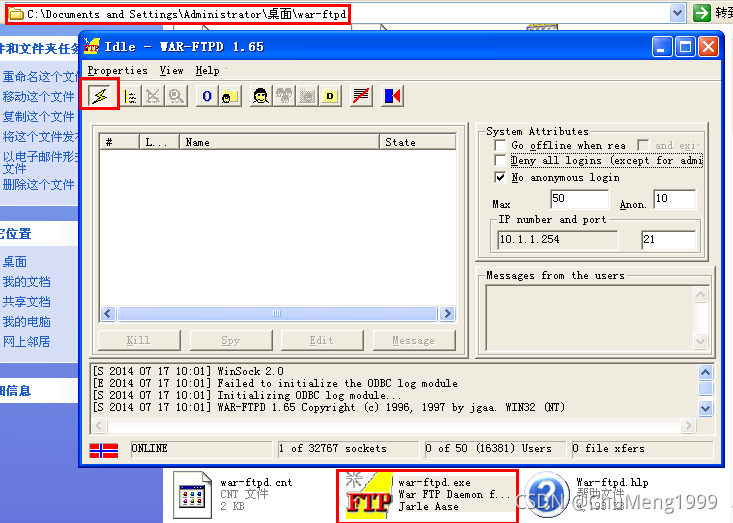
Task: Click 我的文档 link in Explorer sidebar
Action: click(x=27, y=282)
